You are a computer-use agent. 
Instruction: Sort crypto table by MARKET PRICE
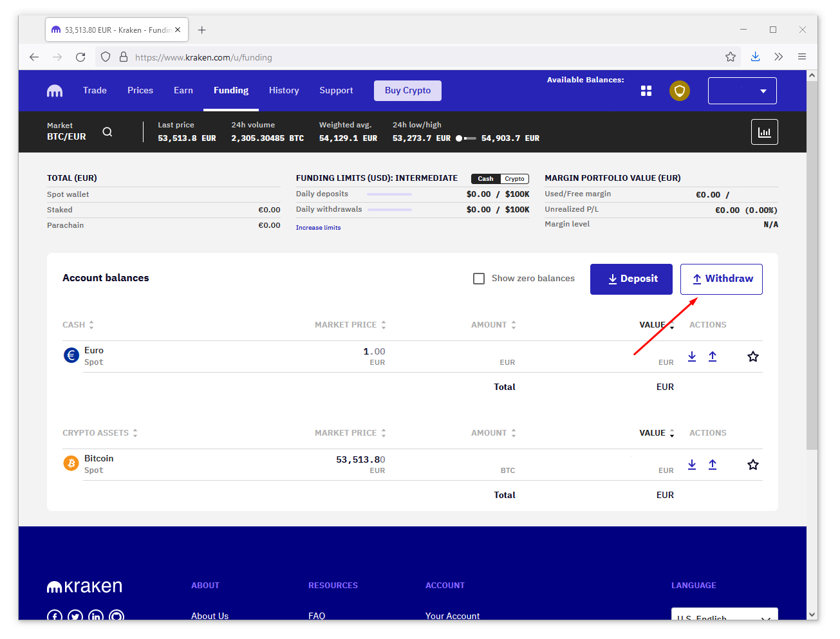350,433
